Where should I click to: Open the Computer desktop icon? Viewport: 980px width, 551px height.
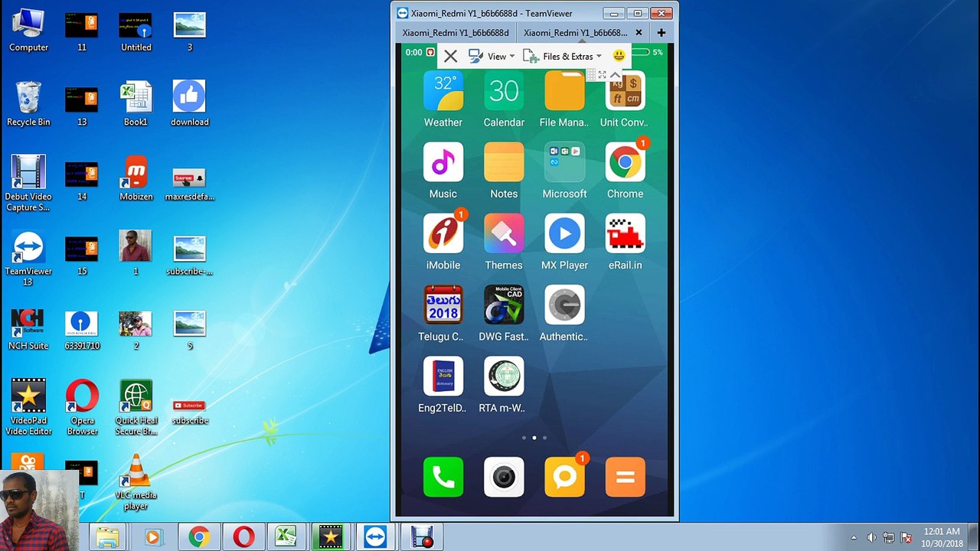(x=28, y=31)
